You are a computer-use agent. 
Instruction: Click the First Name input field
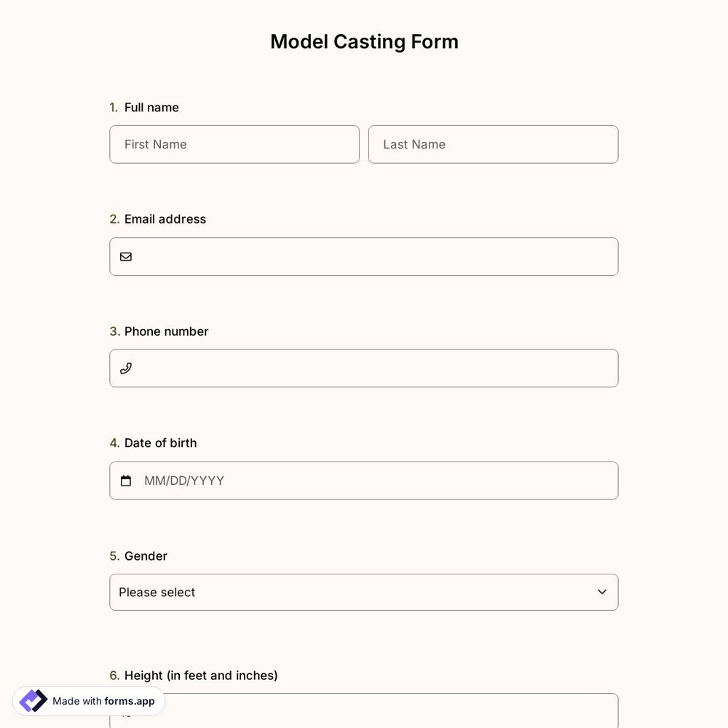click(x=234, y=144)
